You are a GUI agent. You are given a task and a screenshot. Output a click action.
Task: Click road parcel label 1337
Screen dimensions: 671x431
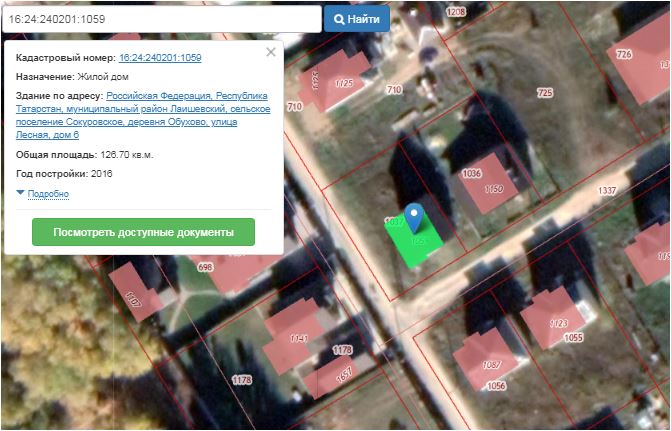[x=606, y=190]
